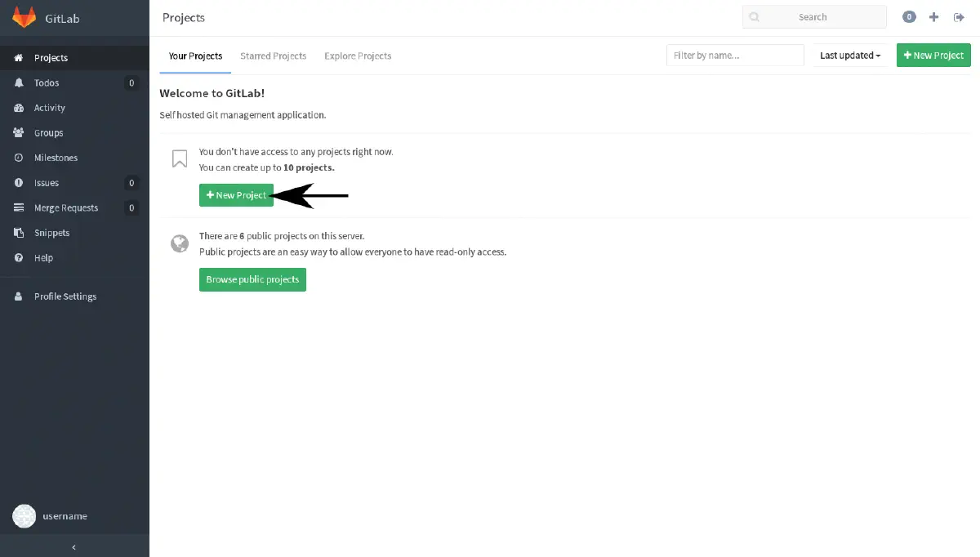Screen dimensions: 980x557
Task: Open the todos counter badge in header
Action: pos(909,17)
